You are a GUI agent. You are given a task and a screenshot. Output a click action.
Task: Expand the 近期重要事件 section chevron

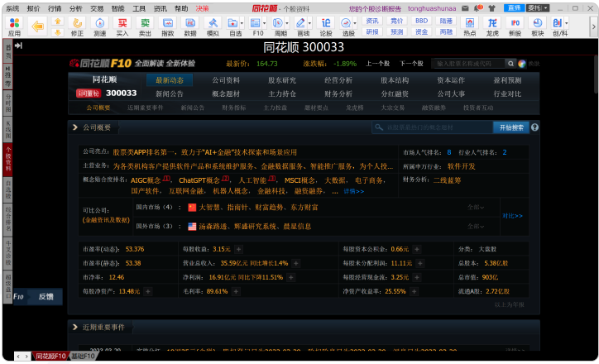point(74,328)
